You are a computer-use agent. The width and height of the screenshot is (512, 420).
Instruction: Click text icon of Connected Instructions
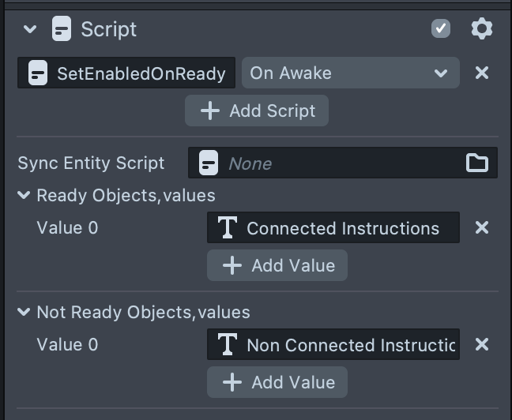[227, 228]
